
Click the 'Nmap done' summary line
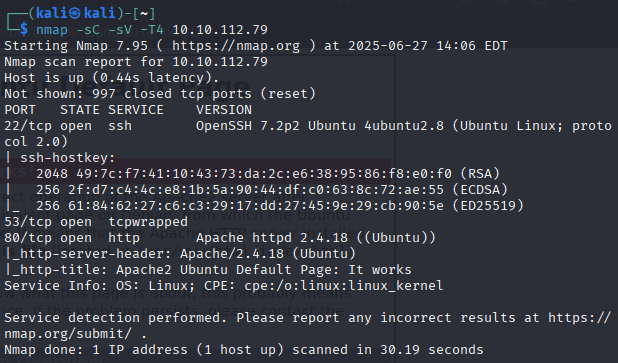tap(244, 350)
